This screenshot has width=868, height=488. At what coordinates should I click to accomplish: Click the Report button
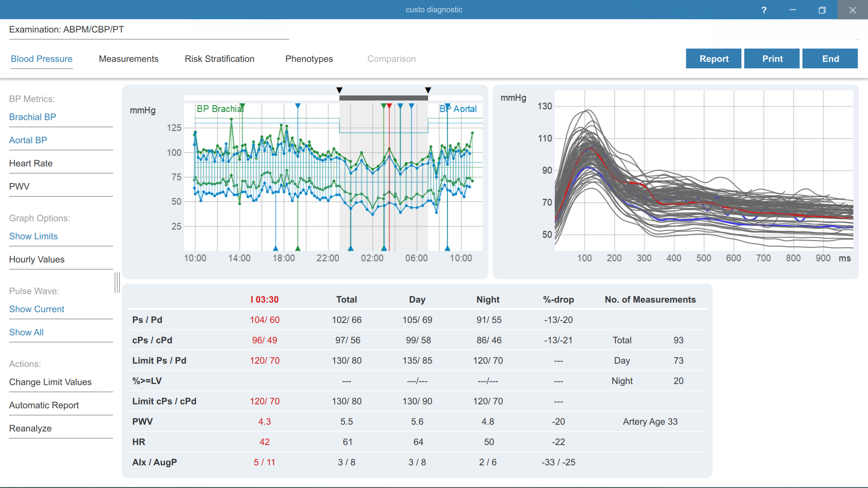714,59
